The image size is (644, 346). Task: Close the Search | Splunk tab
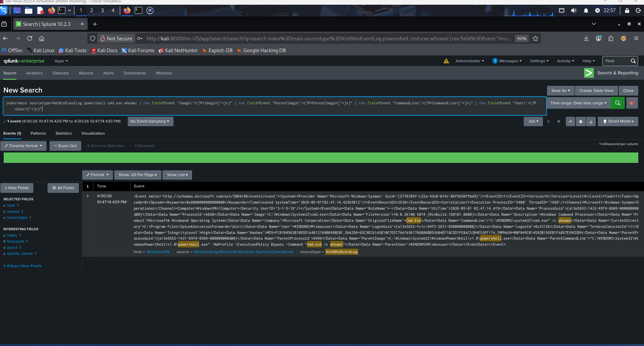coord(82,24)
